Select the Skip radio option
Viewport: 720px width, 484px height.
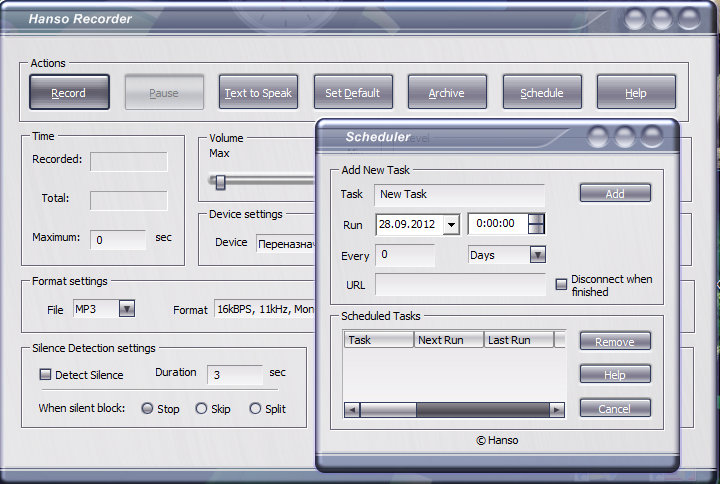click(x=201, y=408)
